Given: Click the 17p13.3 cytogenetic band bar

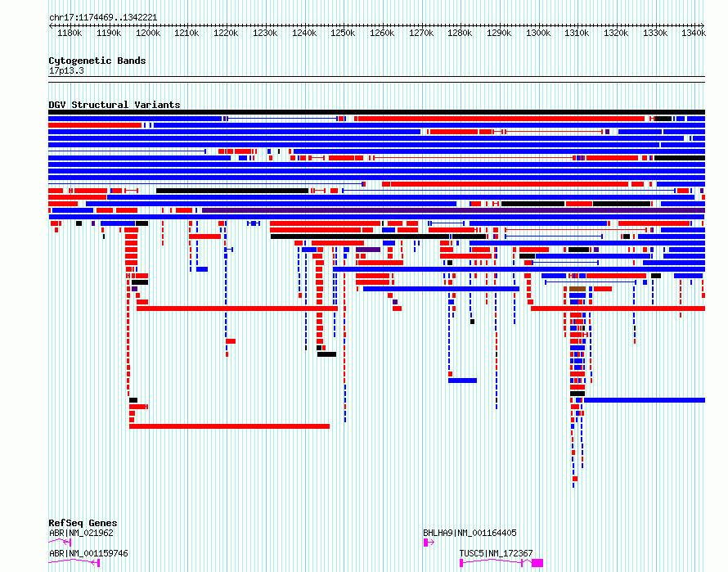Looking at the screenshot, I should point(376,79).
